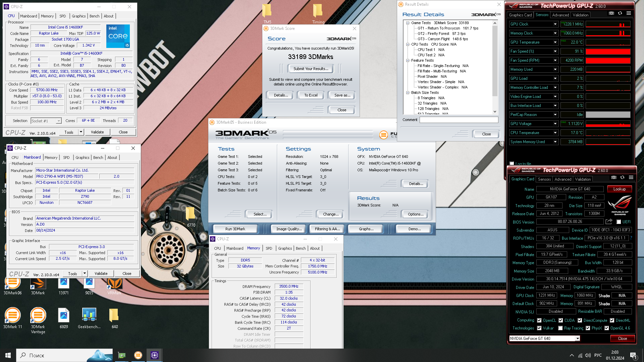Open the SPD tab in CPU-Z Mainboard window
This screenshot has height=362, width=644.
click(x=66, y=158)
